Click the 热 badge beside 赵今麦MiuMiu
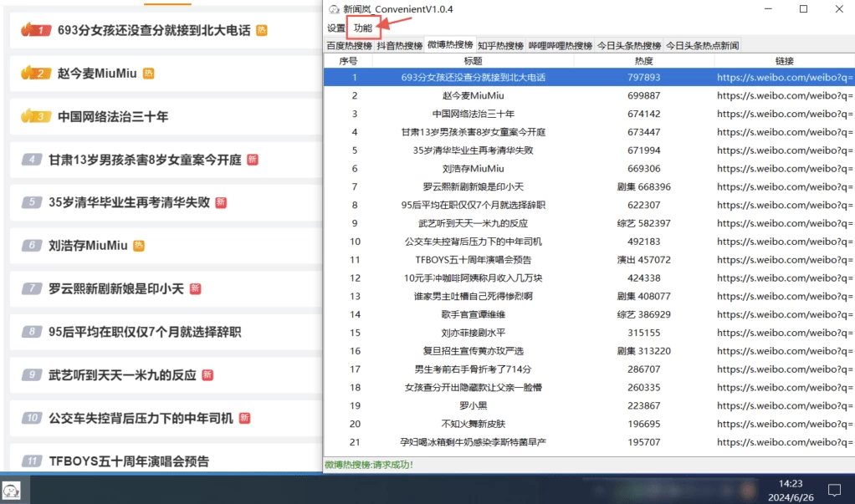Screen dimensions: 855x504 coord(149,74)
